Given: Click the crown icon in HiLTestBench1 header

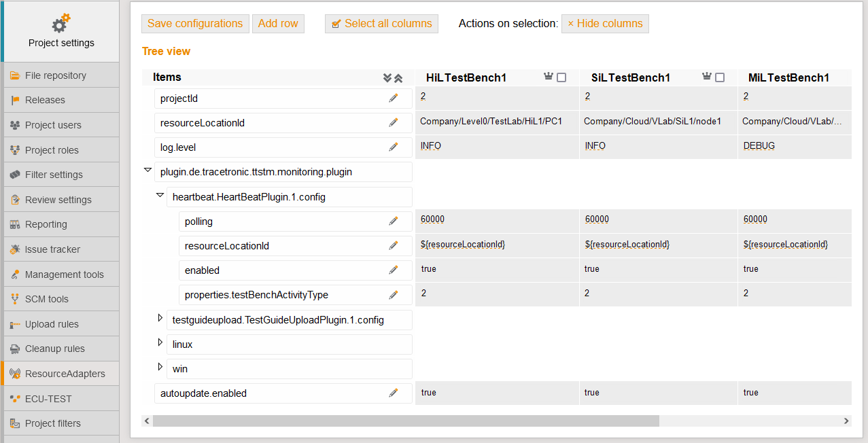Looking at the screenshot, I should pos(549,77).
